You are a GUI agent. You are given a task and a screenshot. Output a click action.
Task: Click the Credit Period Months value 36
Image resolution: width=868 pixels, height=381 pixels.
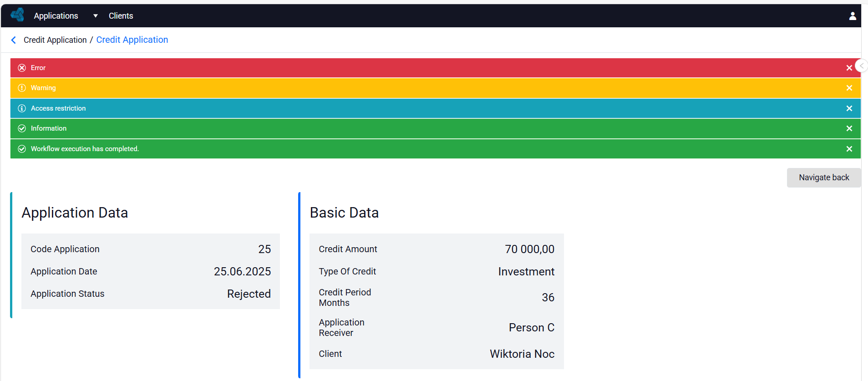(548, 298)
